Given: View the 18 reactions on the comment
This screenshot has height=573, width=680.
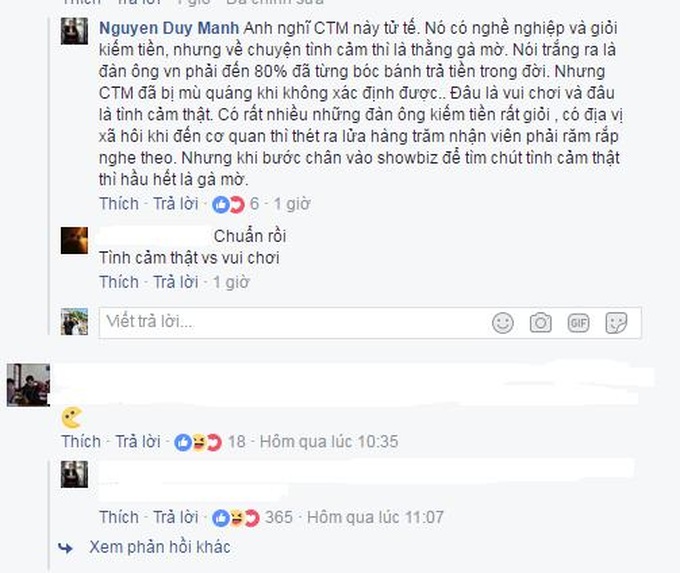Looking at the screenshot, I should click(210, 442).
